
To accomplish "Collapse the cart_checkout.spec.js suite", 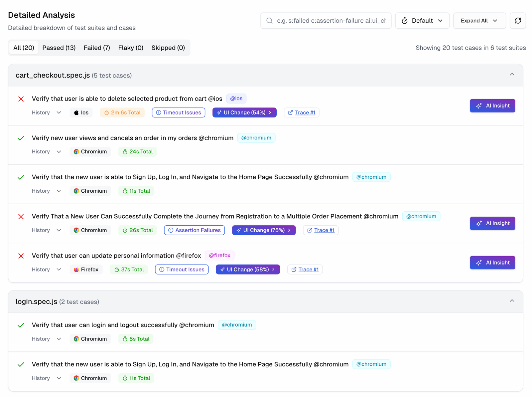I will coord(512,75).
